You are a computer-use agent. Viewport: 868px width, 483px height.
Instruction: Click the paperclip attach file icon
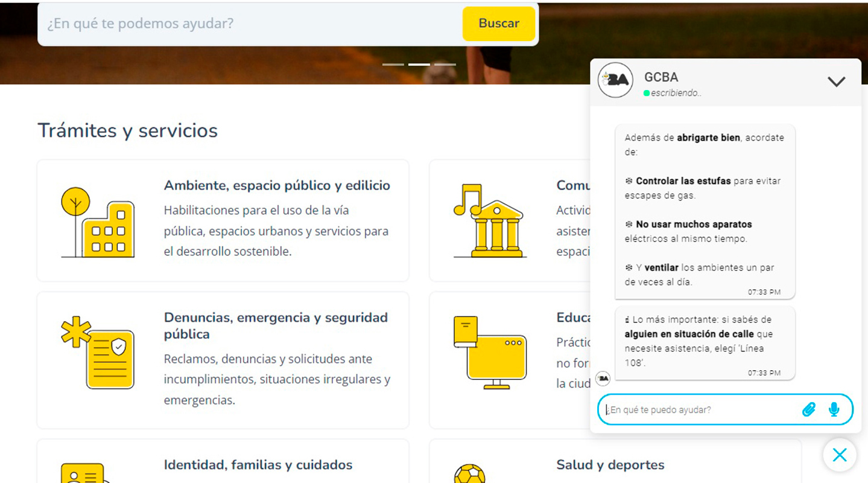coord(808,410)
